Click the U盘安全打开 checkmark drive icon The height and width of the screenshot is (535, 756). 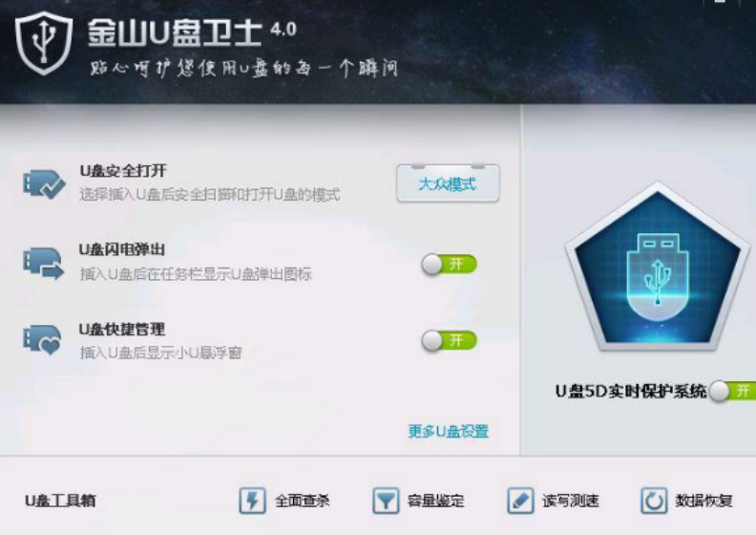(44, 183)
